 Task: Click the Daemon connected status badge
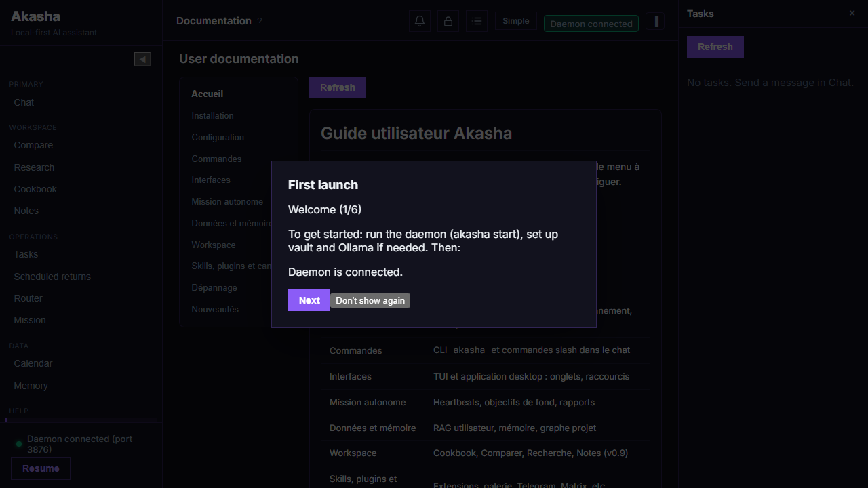[x=591, y=24]
